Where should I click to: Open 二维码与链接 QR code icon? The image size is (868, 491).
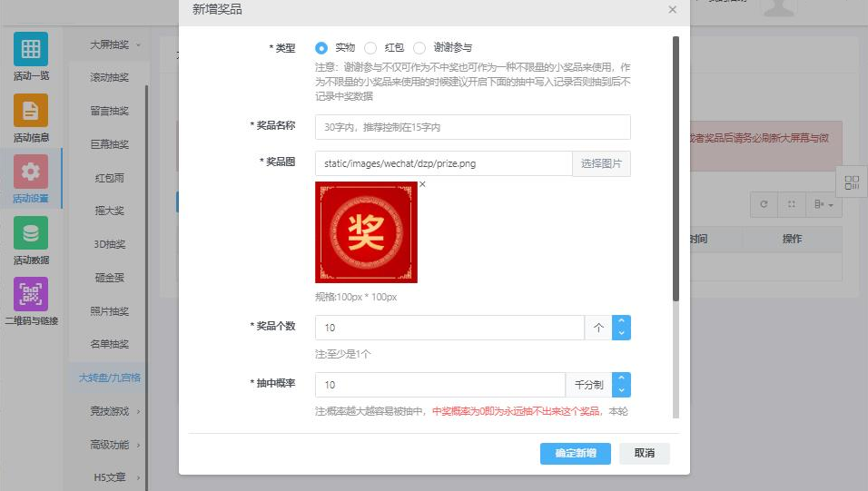(x=31, y=294)
